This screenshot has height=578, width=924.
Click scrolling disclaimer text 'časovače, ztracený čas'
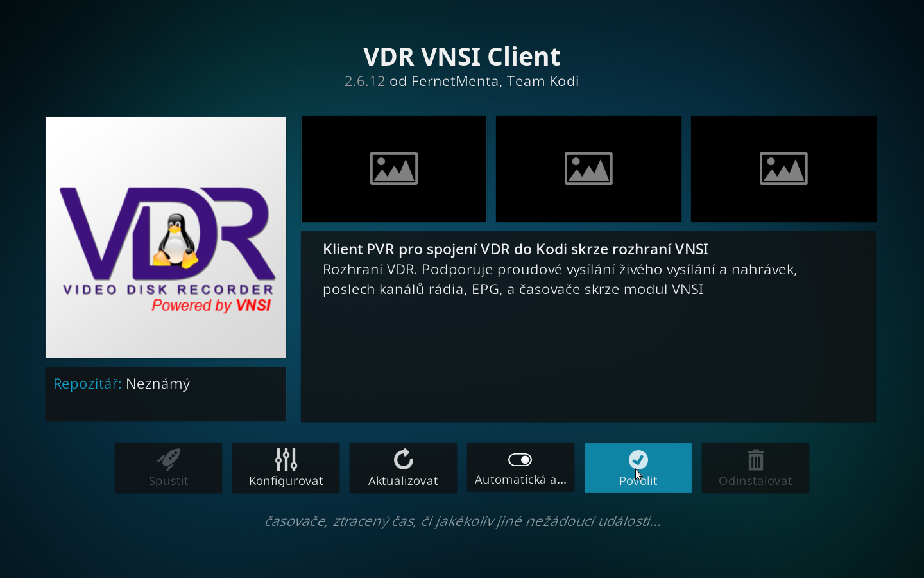tap(462, 521)
